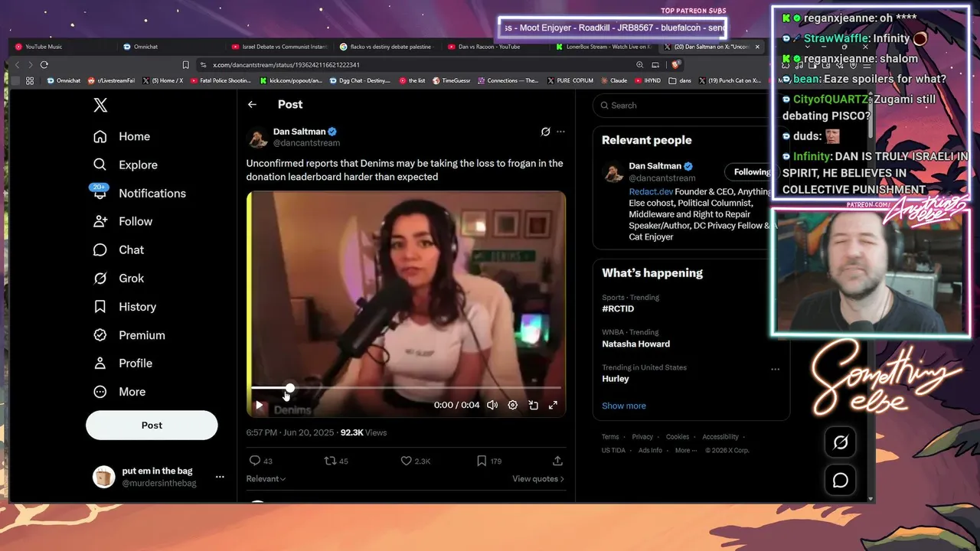Switch to Israel Debate vs Communist tab
This screenshot has height=551, width=980.
point(279,47)
